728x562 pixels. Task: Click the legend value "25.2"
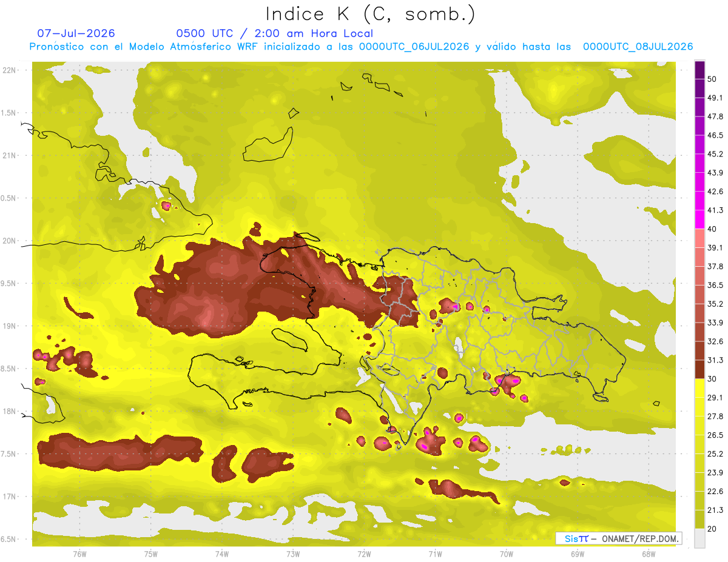[715, 454]
